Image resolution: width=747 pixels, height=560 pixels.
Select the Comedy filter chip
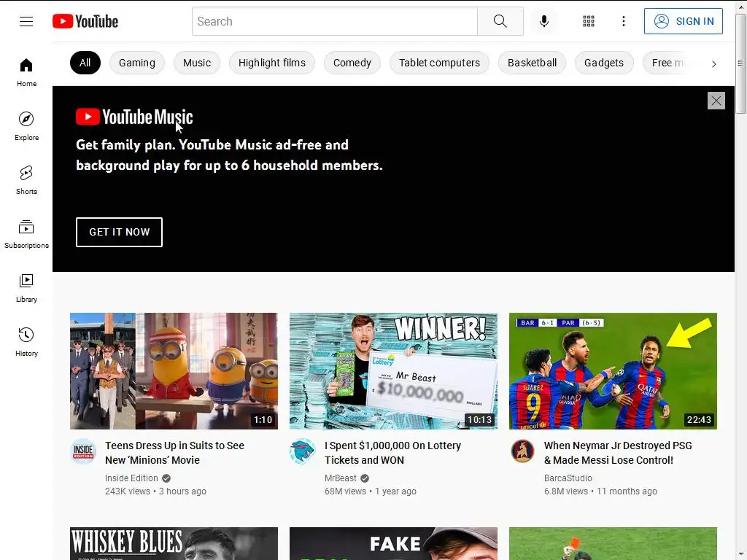352,63
